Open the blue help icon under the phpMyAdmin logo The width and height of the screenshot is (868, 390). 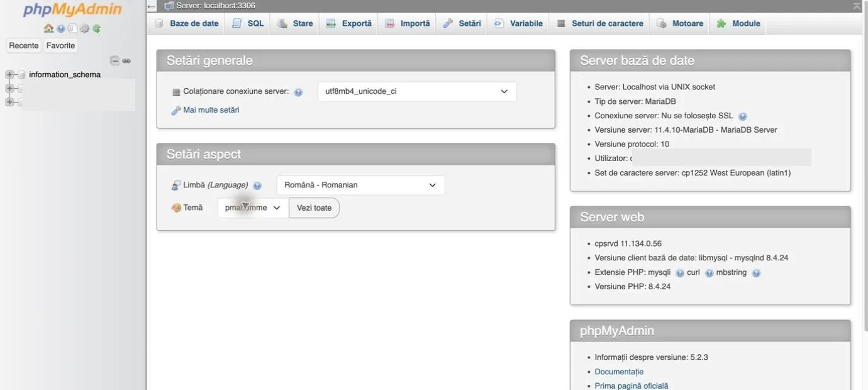(61, 28)
